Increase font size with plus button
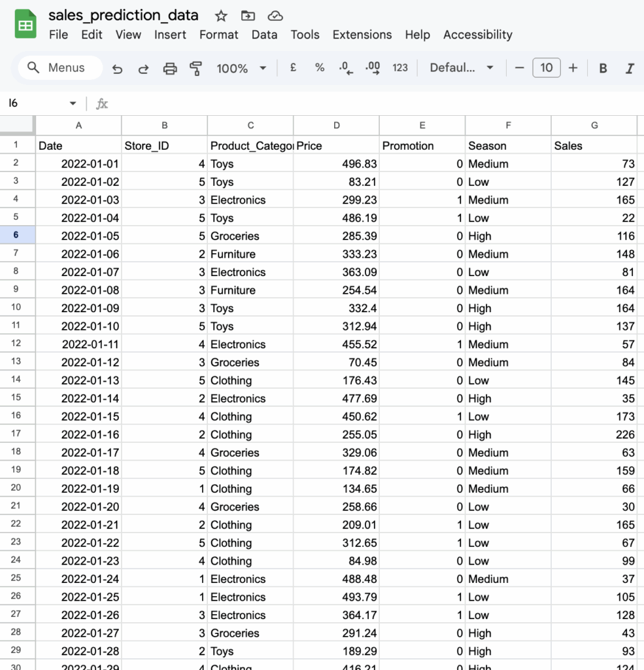The image size is (644, 670). [573, 67]
